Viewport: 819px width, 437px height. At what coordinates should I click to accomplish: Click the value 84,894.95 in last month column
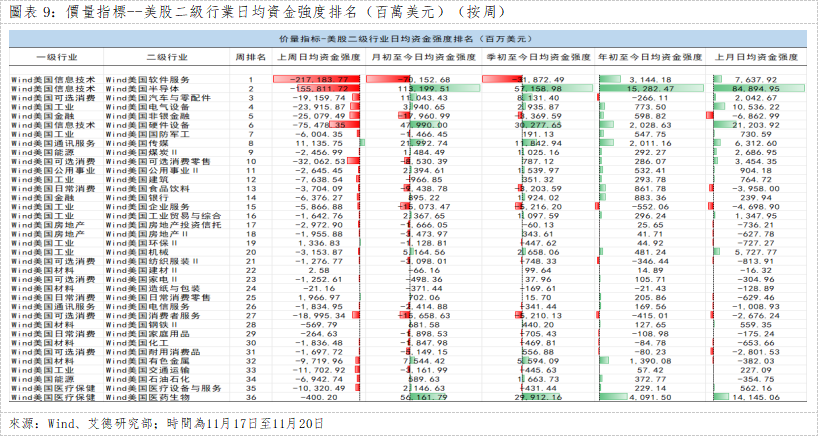[756, 89]
